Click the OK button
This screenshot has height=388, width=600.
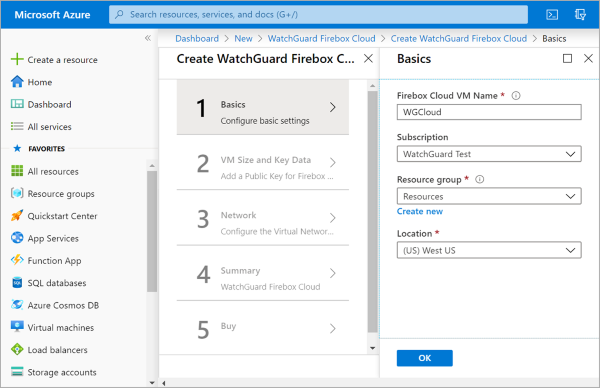click(x=424, y=358)
